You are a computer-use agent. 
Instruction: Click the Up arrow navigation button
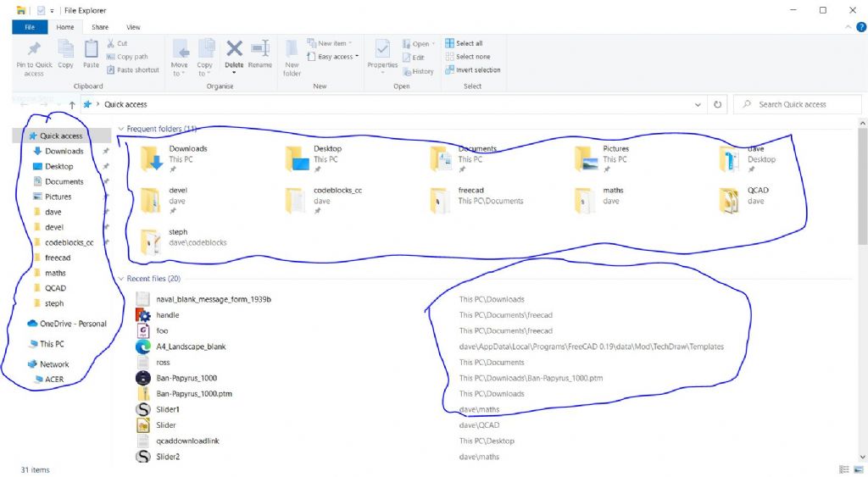click(72, 104)
